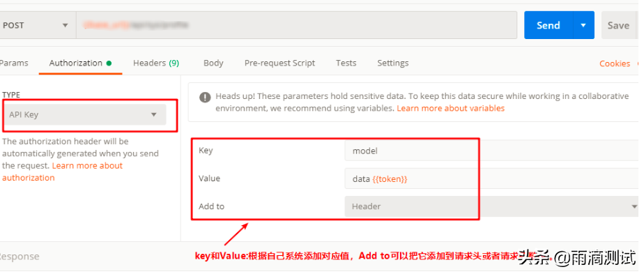Open the Settings tab

pyautogui.click(x=392, y=63)
